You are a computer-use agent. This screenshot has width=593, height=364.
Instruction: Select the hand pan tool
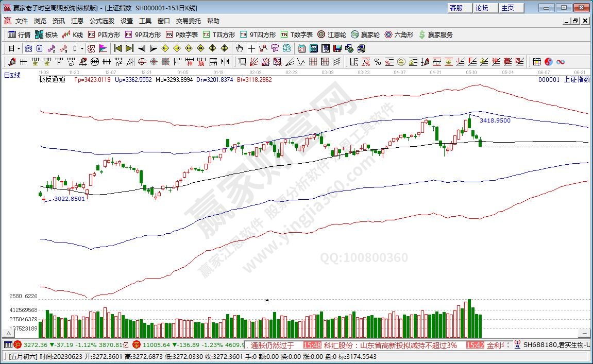(239, 48)
